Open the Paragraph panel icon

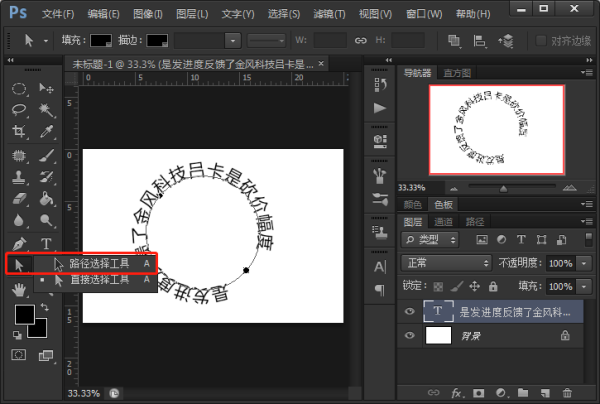(x=380, y=290)
